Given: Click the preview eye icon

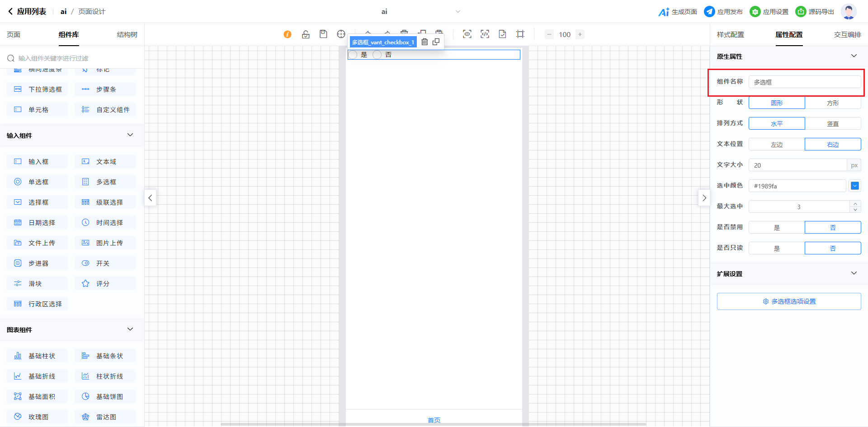Looking at the screenshot, I should click(x=467, y=34).
